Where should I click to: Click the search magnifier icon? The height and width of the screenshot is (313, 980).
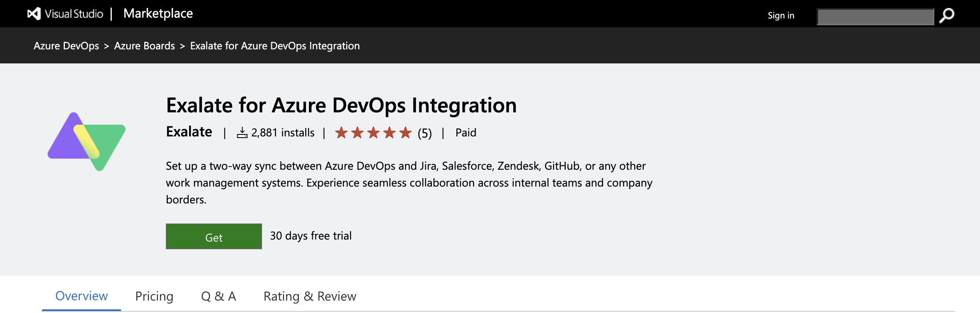[947, 16]
